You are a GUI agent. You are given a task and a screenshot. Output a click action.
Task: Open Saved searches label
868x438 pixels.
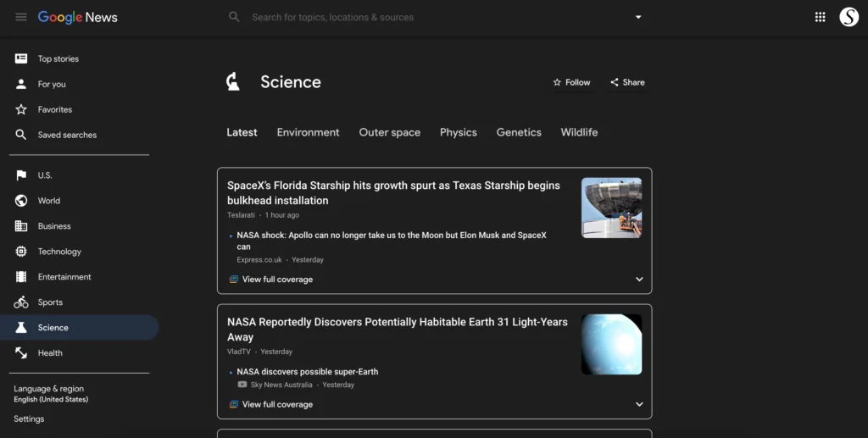click(x=67, y=135)
